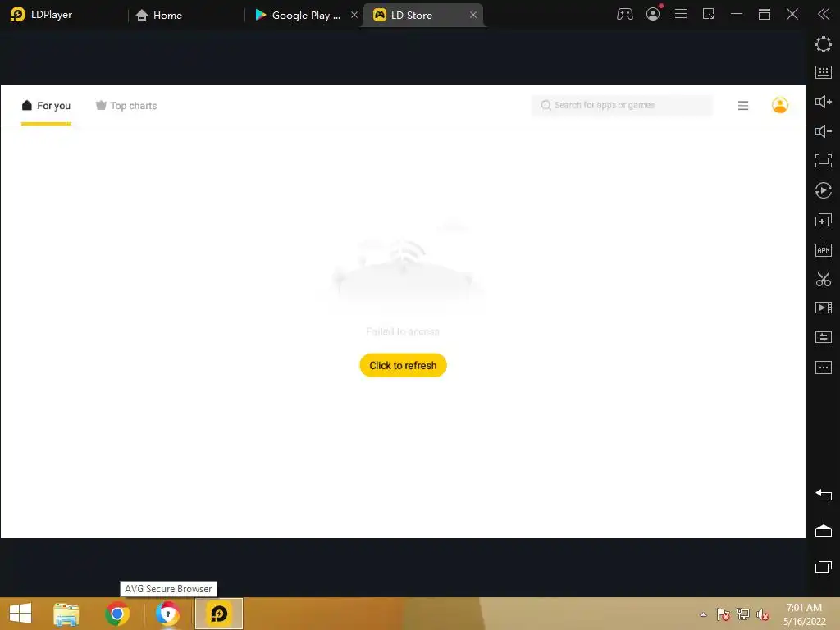Collapse sidebar with double chevron icon
This screenshot has width=840, height=630.
823,15
